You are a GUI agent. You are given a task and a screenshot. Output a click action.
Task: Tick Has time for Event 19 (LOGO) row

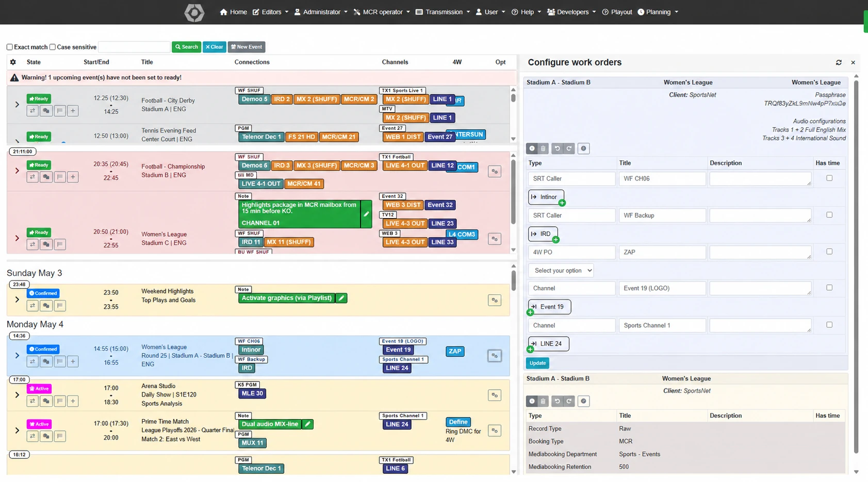(829, 288)
